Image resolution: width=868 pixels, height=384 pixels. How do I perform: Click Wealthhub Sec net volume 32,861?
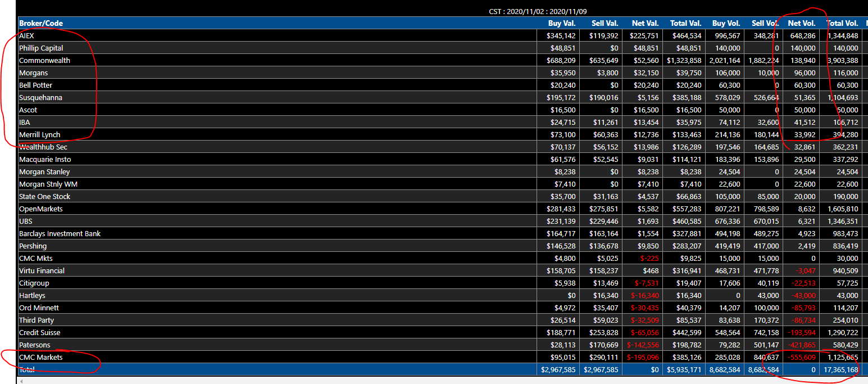805,147
